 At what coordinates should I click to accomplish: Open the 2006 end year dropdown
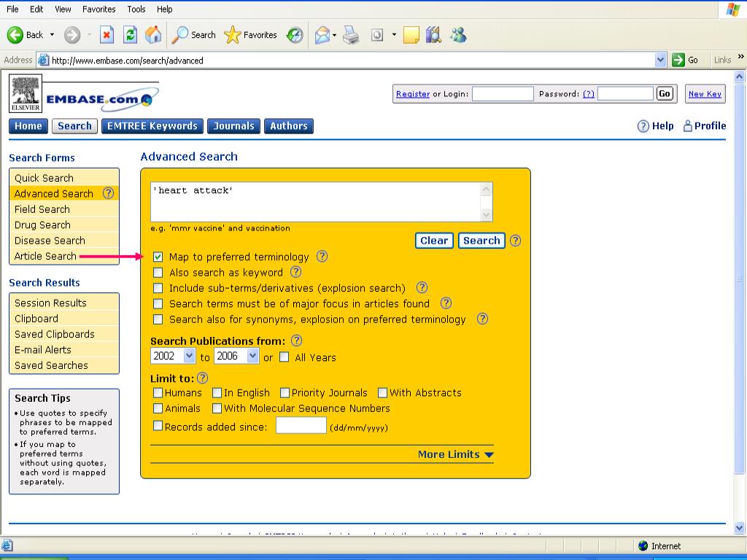252,356
